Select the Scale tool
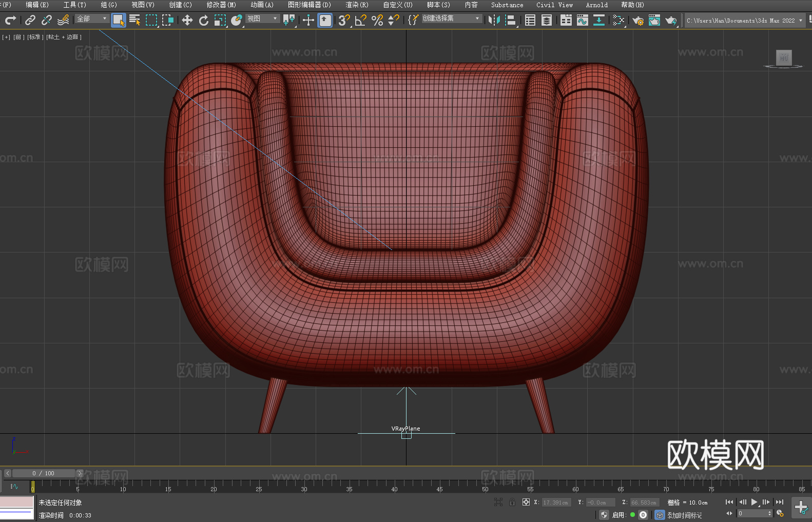Screen dimensions: 812x522 220,20
